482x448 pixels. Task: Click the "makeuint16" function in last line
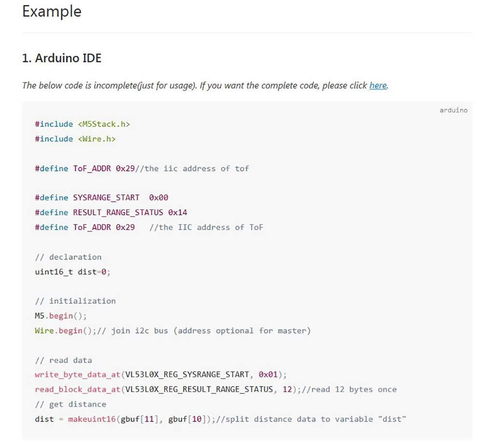[x=92, y=419]
